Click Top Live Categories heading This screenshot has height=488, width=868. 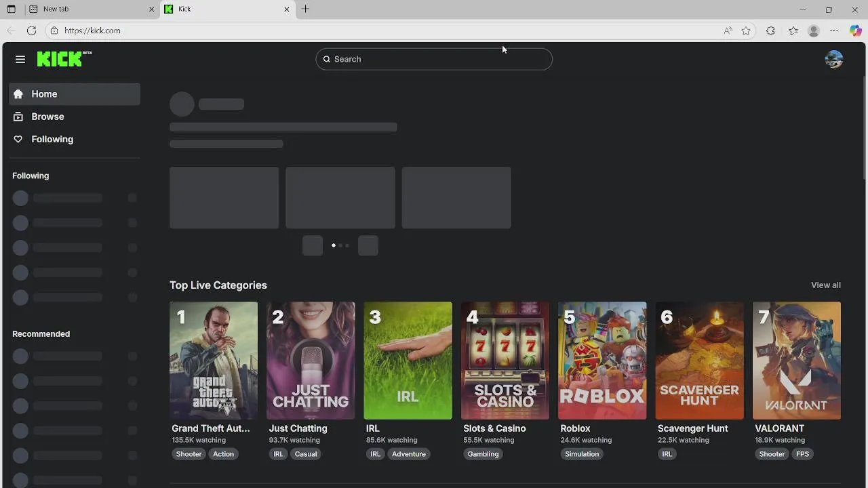(218, 285)
